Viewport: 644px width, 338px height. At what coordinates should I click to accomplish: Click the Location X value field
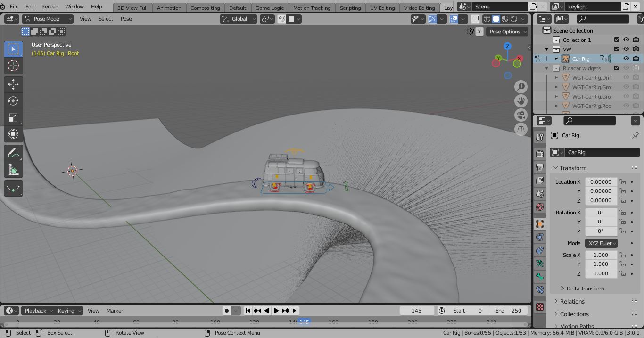coord(601,182)
